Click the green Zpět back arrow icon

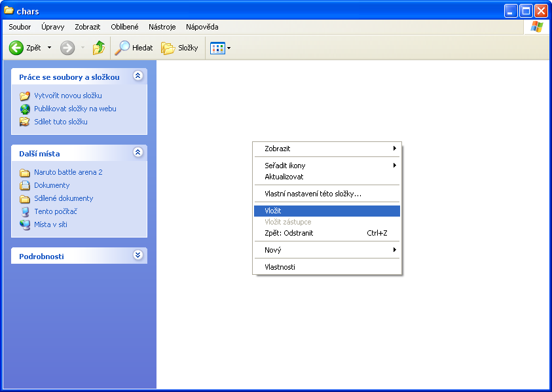pos(16,48)
